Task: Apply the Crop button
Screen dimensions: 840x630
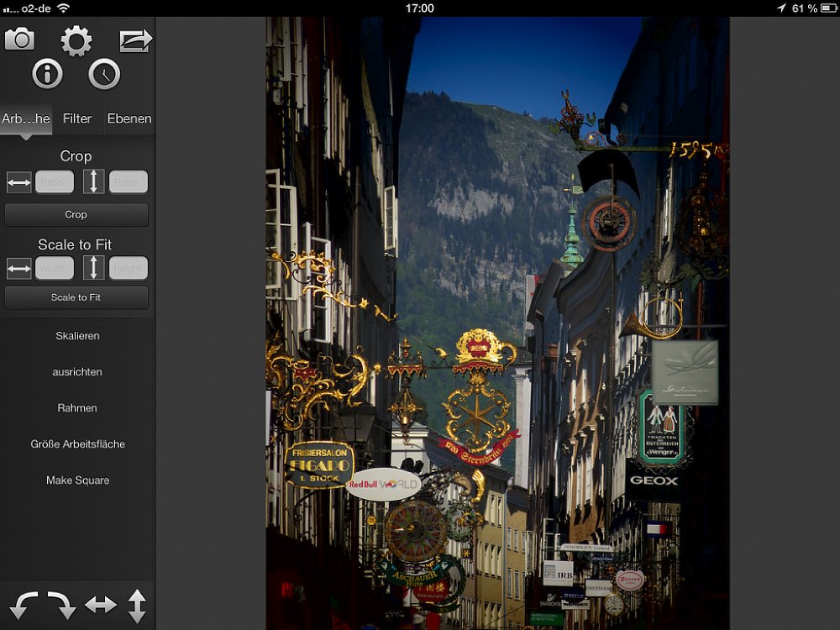Action: (x=76, y=214)
